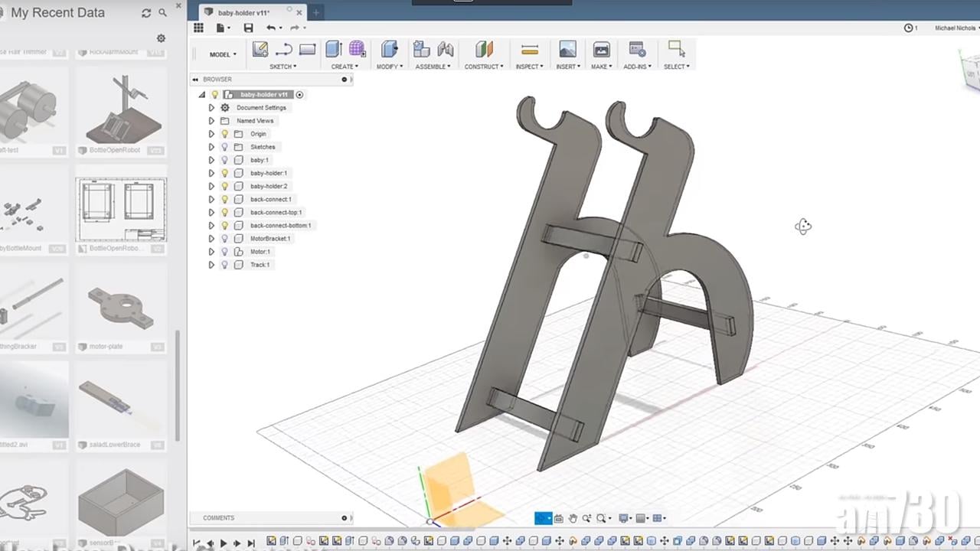Expand the Sketches folder in browser

211,147
